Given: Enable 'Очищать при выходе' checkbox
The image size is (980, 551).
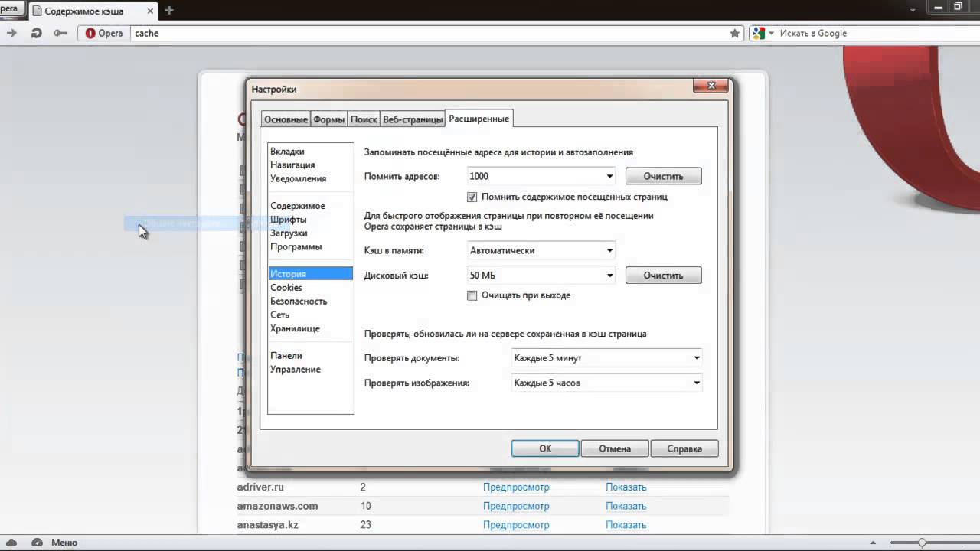Looking at the screenshot, I should (472, 295).
